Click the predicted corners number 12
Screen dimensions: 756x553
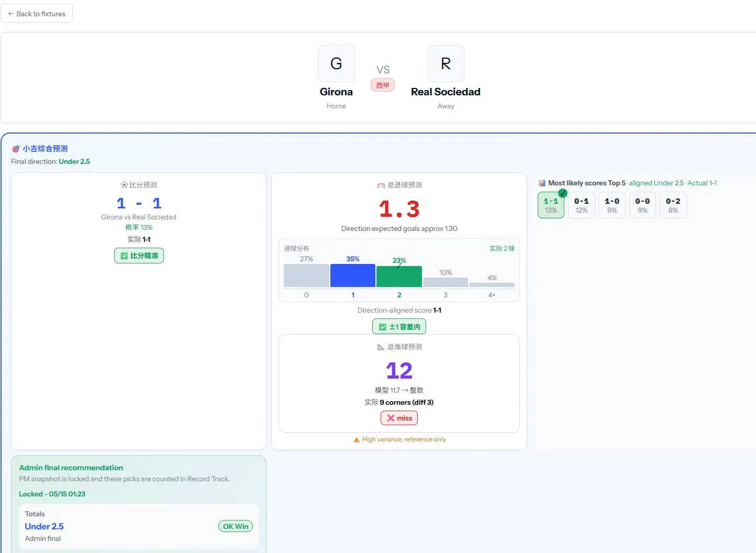(399, 371)
